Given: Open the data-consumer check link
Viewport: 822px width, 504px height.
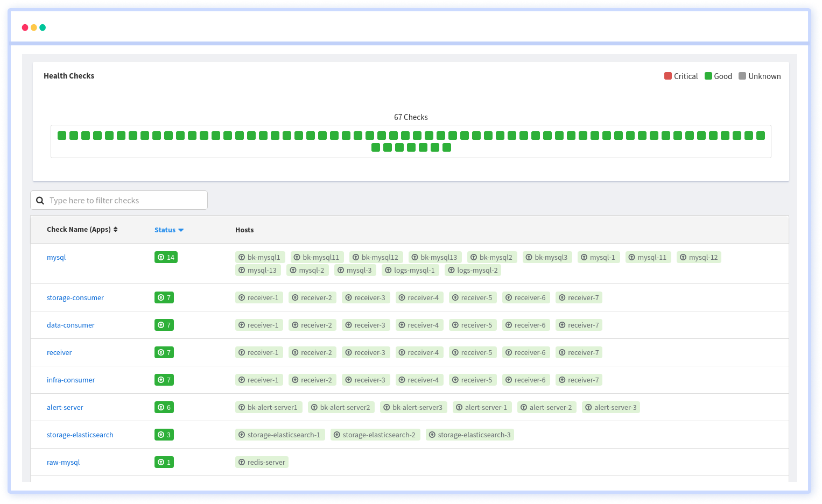Looking at the screenshot, I should (71, 325).
